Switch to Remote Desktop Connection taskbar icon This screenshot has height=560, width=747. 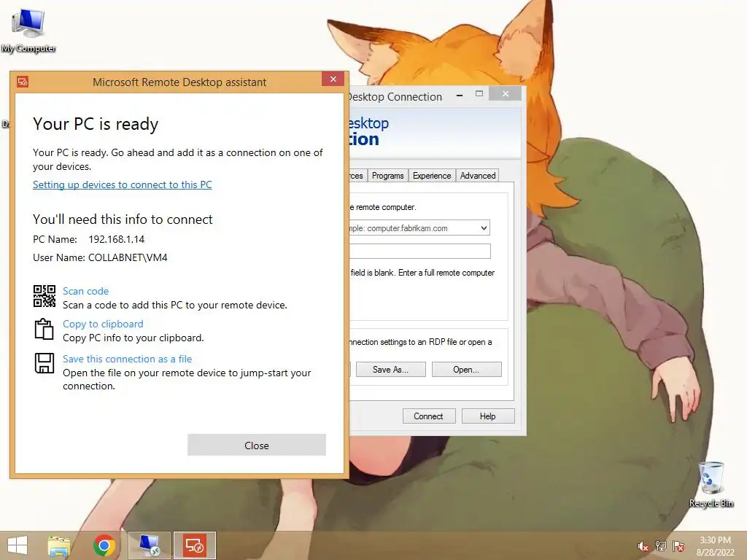(150, 545)
